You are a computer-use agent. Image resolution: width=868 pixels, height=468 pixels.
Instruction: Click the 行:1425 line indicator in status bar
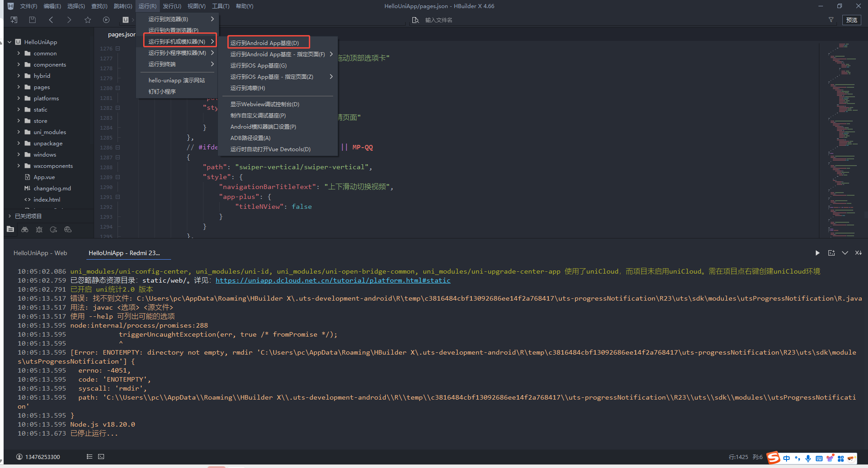pyautogui.click(x=738, y=457)
